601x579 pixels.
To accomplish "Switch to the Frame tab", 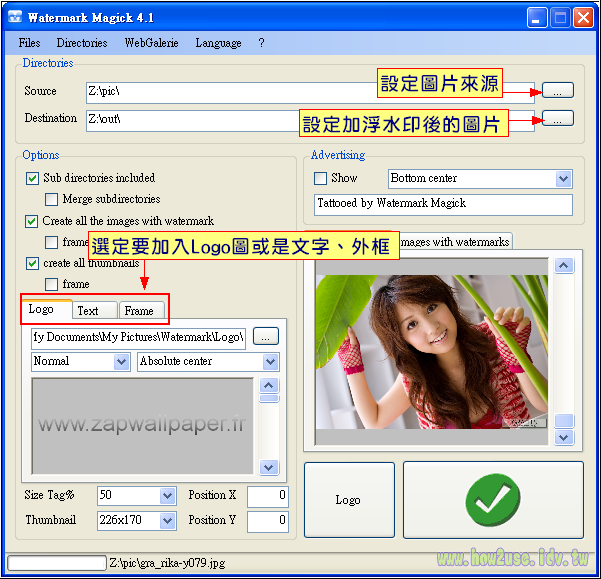I will [142, 310].
